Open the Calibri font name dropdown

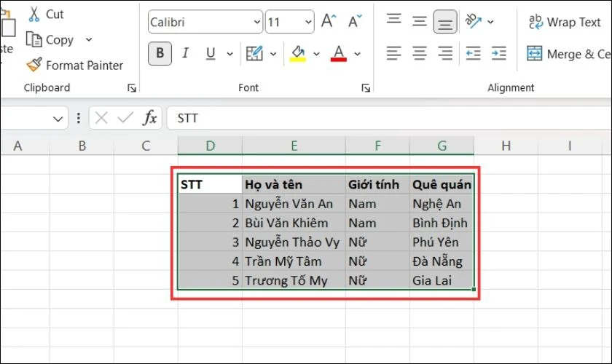pos(256,23)
